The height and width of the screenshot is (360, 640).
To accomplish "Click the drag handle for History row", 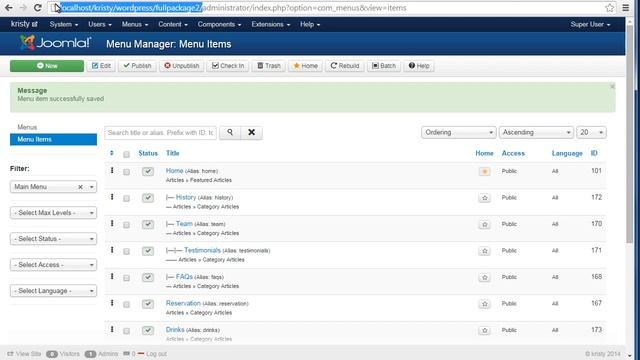I will pos(112,197).
